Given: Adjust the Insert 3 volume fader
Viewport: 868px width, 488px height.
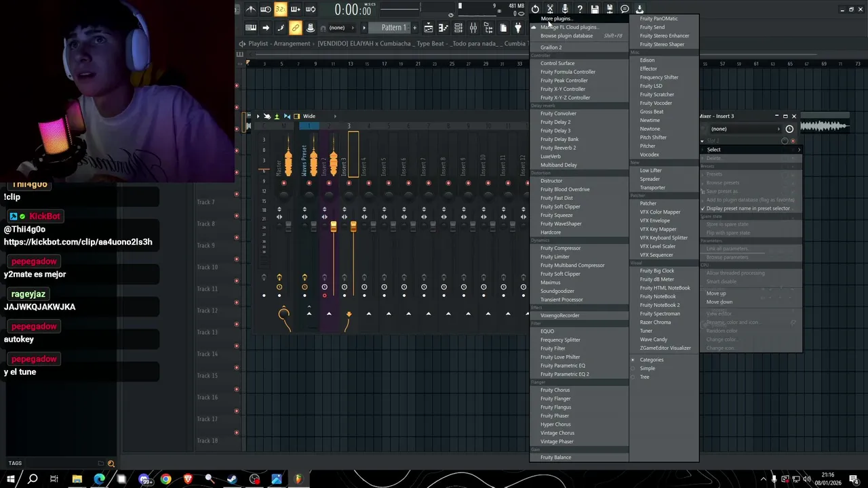Looking at the screenshot, I should tap(353, 227).
